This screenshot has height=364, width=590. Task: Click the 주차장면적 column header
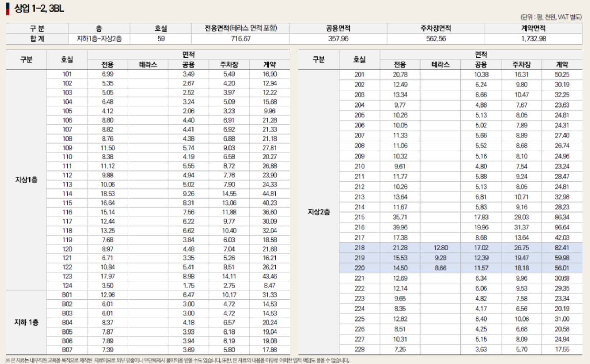436,29
